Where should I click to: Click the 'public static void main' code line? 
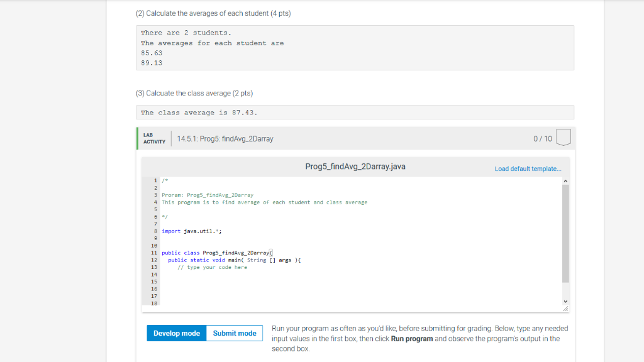pos(235,260)
